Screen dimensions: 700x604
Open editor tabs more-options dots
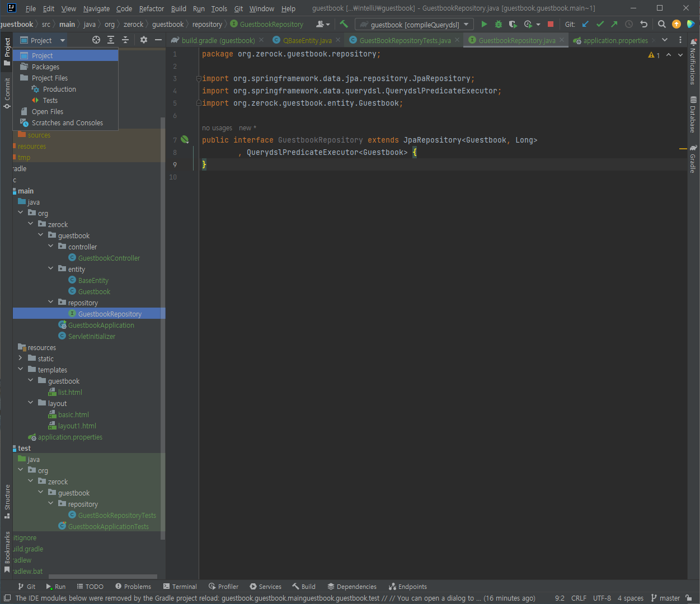tap(680, 40)
